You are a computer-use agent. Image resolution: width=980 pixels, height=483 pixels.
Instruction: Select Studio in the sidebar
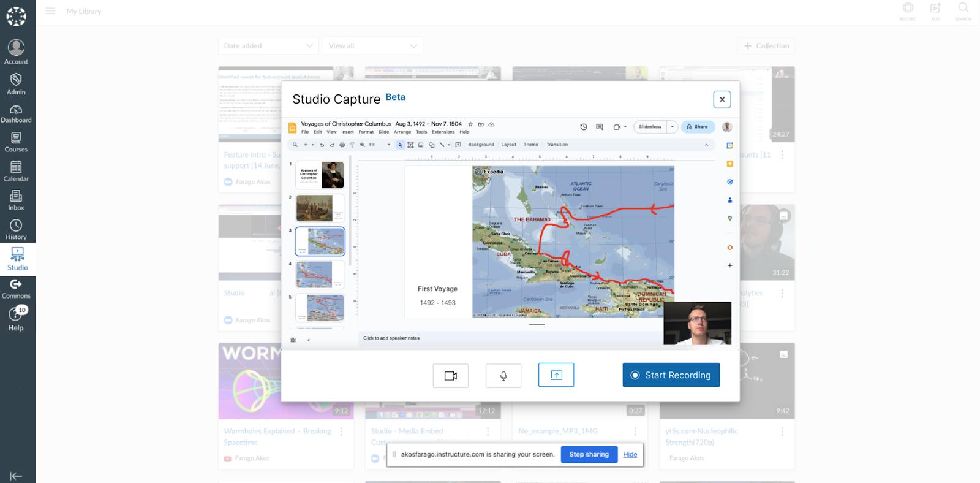(18, 259)
